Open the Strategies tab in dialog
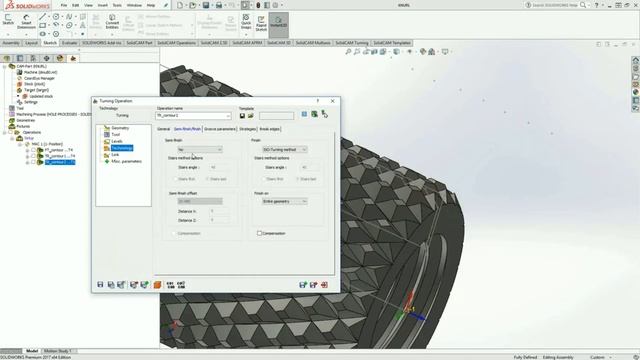640x360 pixels. click(x=247, y=129)
